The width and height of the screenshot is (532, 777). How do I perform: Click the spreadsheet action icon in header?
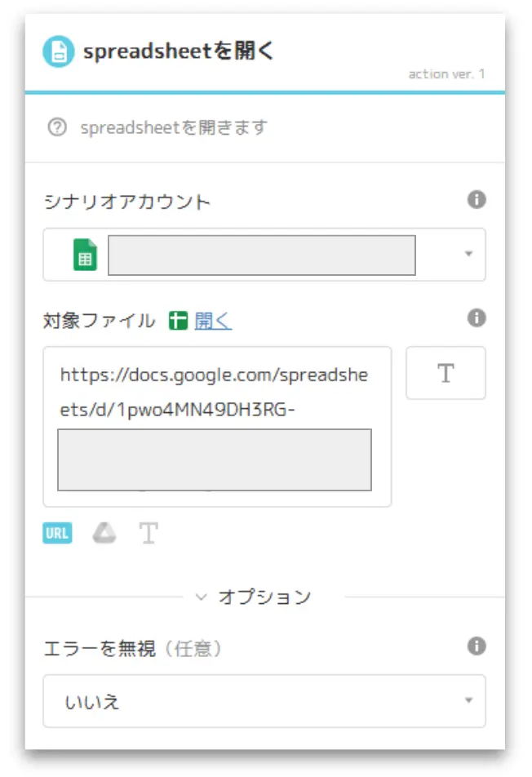point(59,51)
